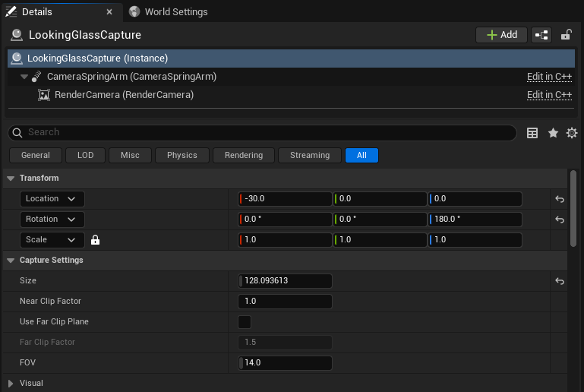Open the Rotation type dropdown

[52, 220]
